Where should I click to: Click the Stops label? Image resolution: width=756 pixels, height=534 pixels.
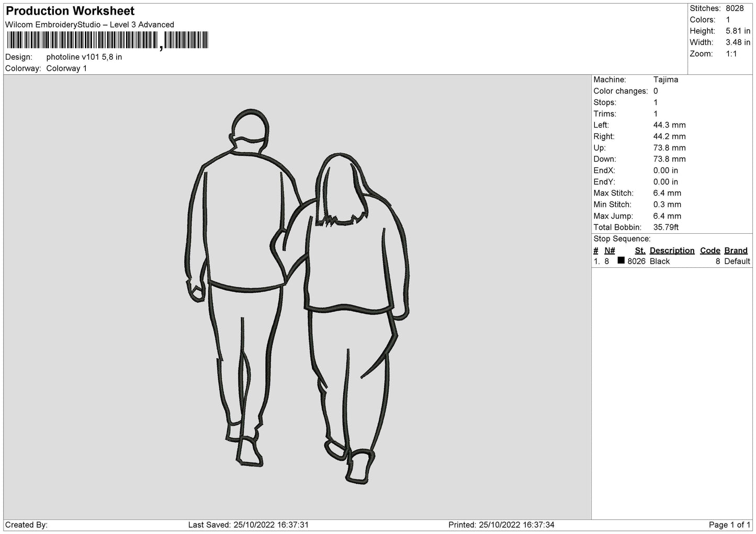coord(605,103)
